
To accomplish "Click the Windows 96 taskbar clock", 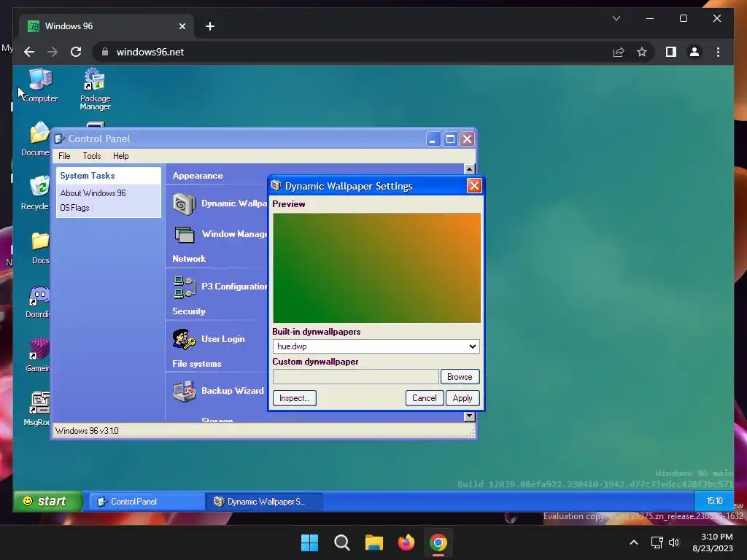I will coord(714,501).
